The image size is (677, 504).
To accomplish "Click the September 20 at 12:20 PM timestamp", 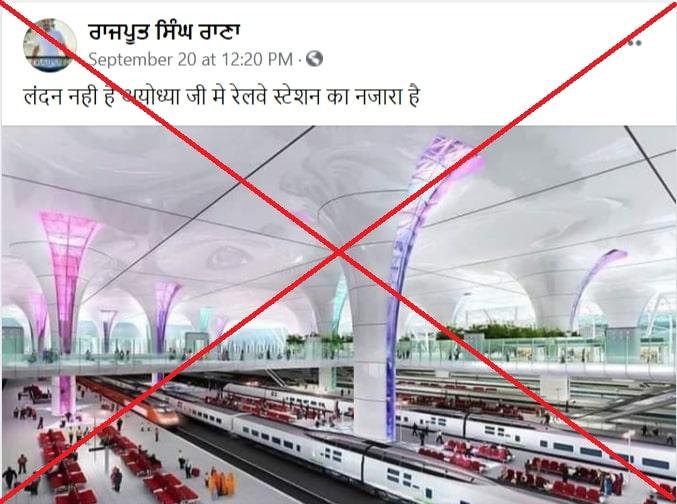I will tap(190, 59).
